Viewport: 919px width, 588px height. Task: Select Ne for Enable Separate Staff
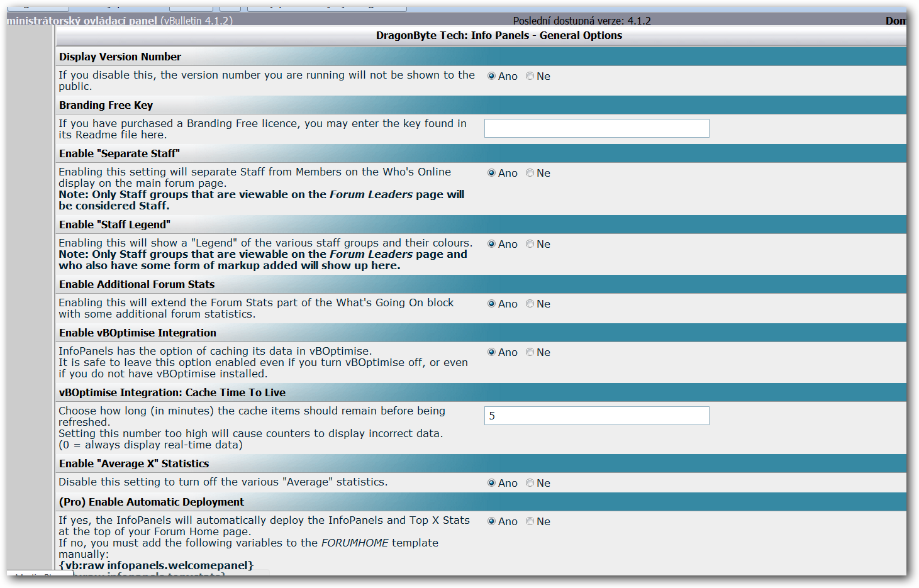coord(530,173)
